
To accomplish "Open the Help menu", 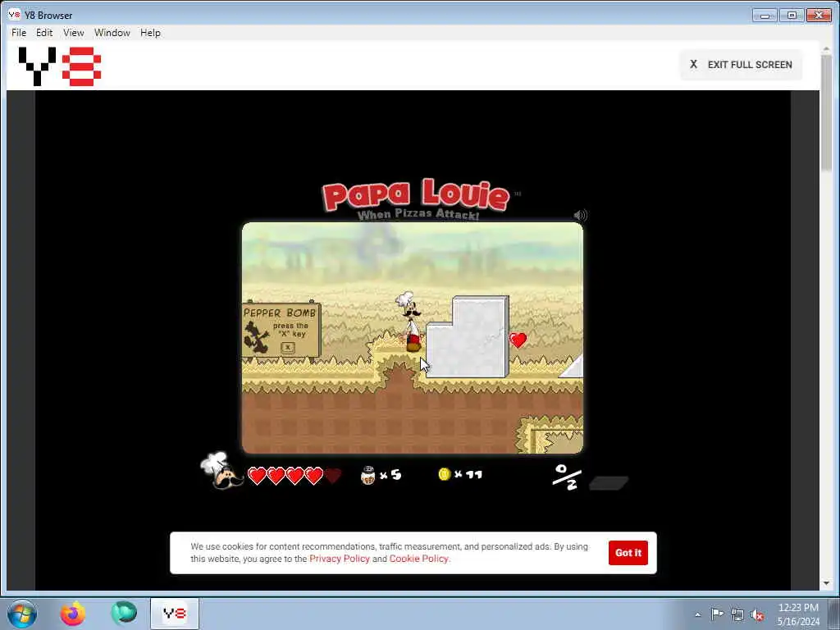I will point(151,33).
